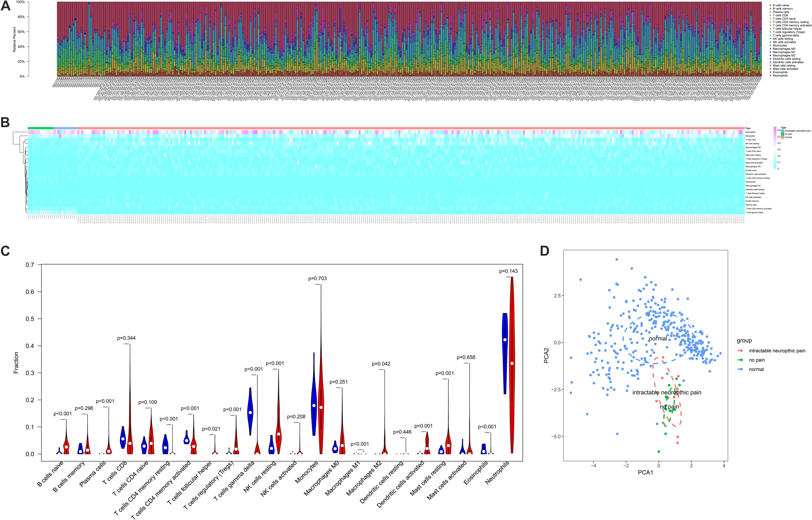Click the -4 tick label on PCA1 axis
The image size is (812, 520).
(x=593, y=465)
